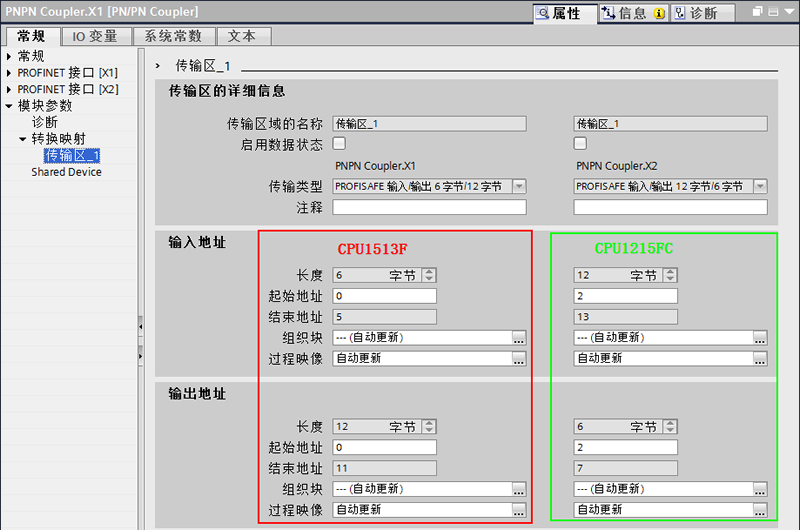Browse CPU1215FC output 组织块 button

coord(760,489)
